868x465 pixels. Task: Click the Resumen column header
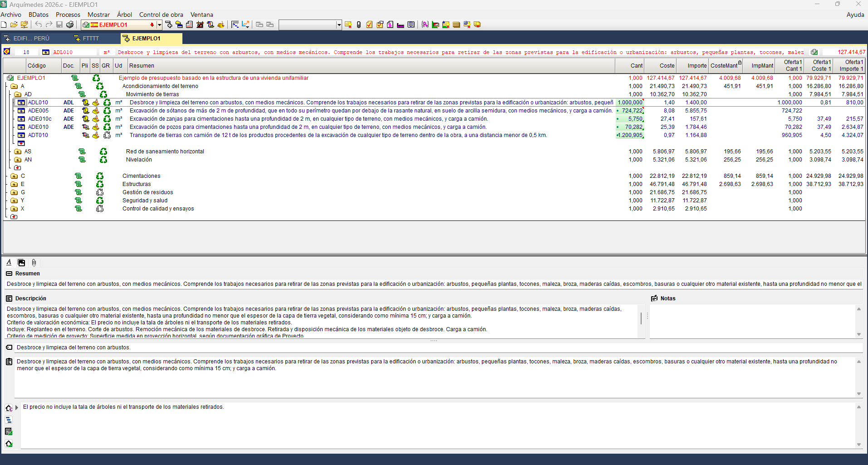[x=142, y=66]
